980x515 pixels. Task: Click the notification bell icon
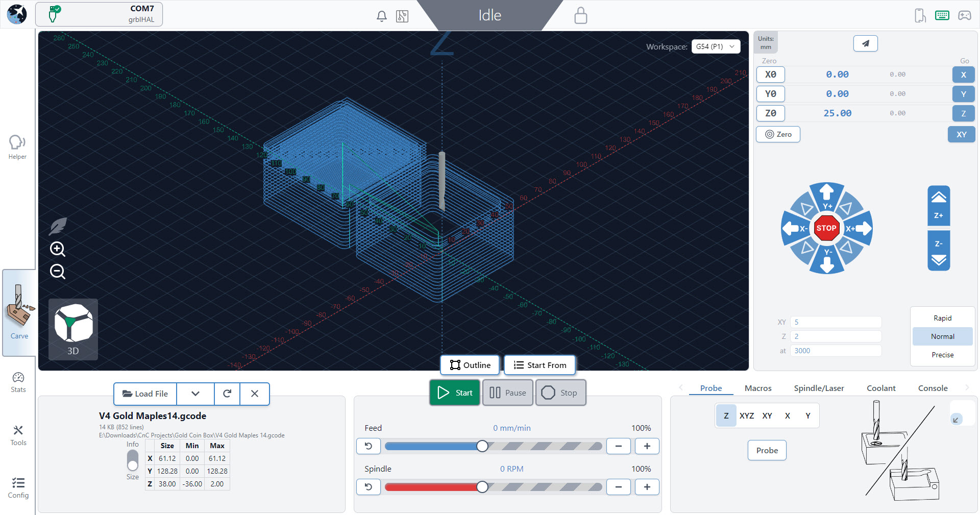point(381,16)
